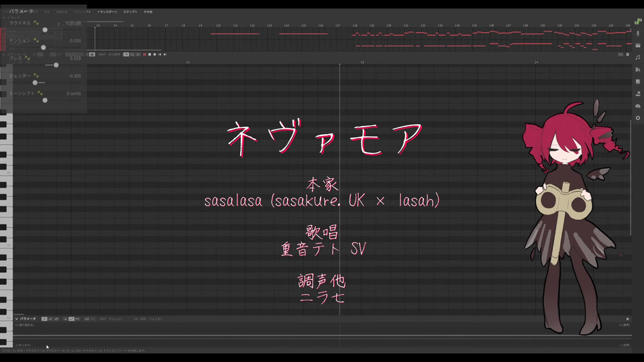
Task: Click the ブレス automation wave icon
Action: click(x=27, y=58)
